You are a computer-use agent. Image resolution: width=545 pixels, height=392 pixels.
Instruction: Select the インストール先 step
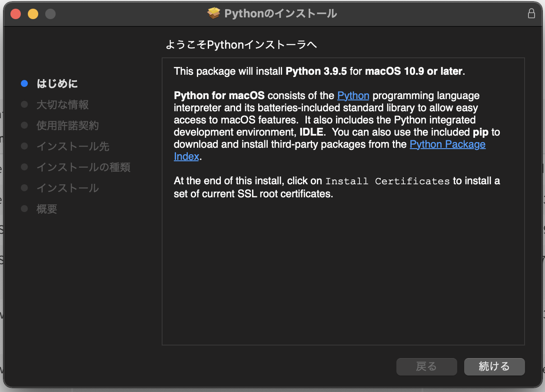(73, 146)
